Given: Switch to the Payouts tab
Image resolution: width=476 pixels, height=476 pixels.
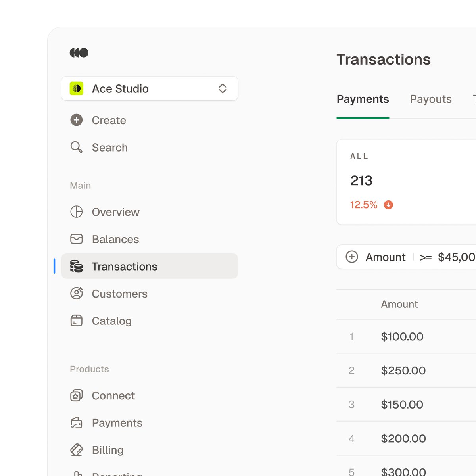Looking at the screenshot, I should tap(431, 99).
